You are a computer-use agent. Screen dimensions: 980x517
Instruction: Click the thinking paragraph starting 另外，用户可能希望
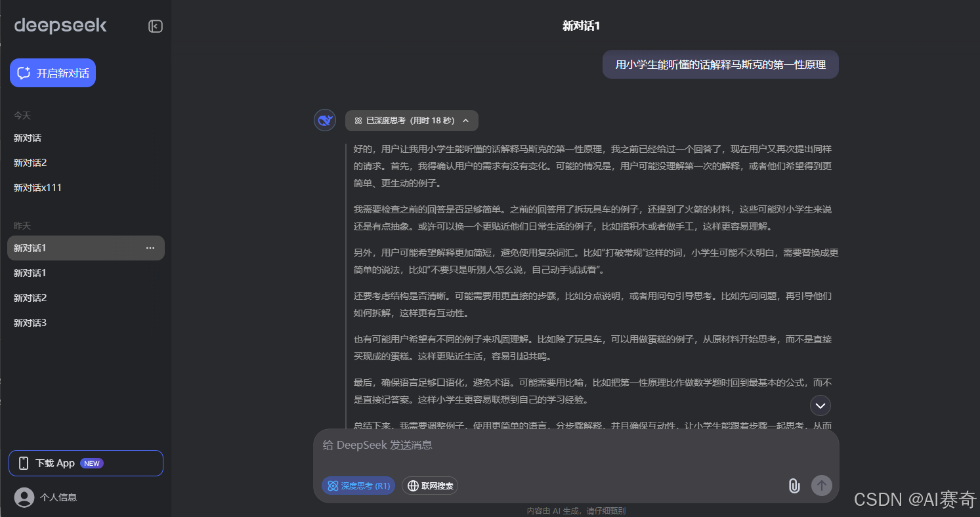[596, 261]
